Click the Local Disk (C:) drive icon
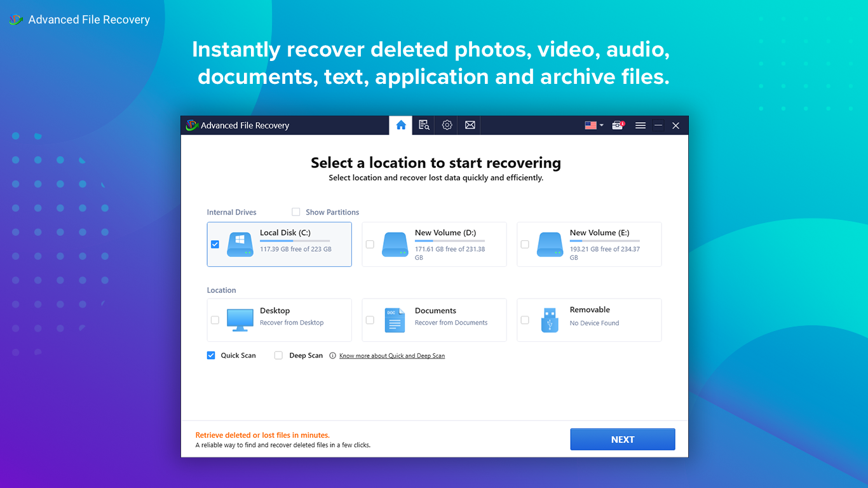 240,244
